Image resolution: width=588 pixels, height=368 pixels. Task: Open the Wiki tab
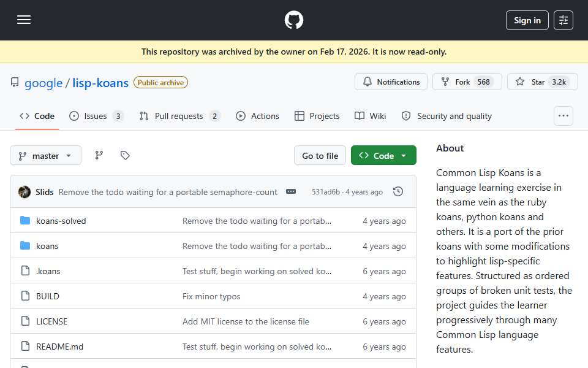(x=370, y=116)
